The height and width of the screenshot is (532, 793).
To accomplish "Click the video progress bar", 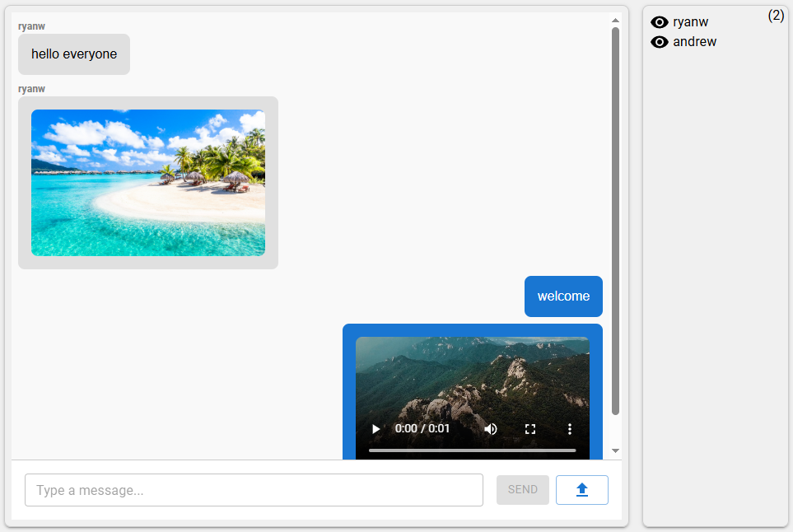I will pyautogui.click(x=472, y=450).
